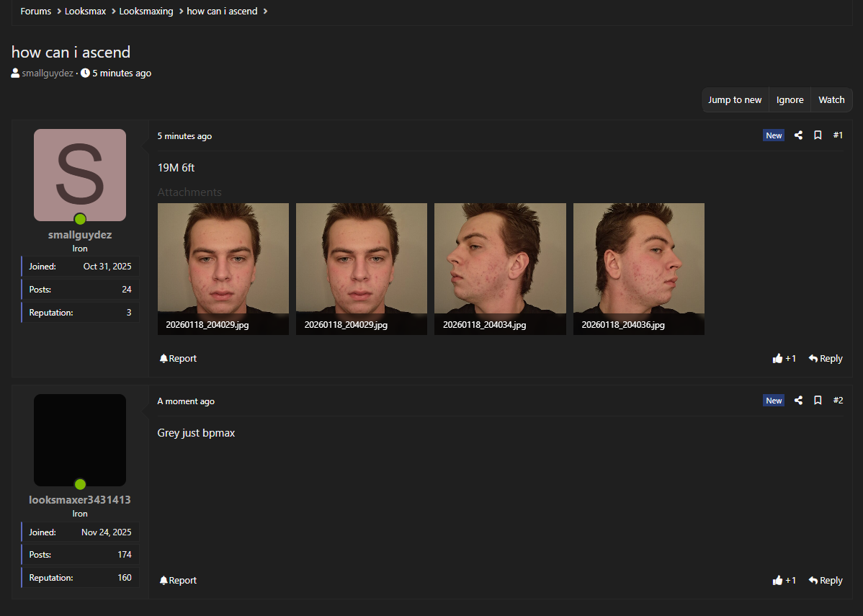863x616 pixels.
Task: Open Forums breadcrumb link
Action: 35,12
